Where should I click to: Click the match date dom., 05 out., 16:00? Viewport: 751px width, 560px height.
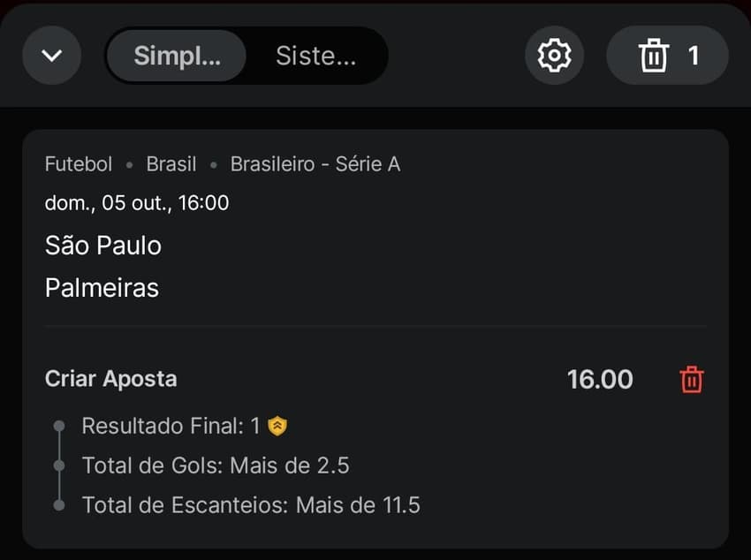(136, 202)
